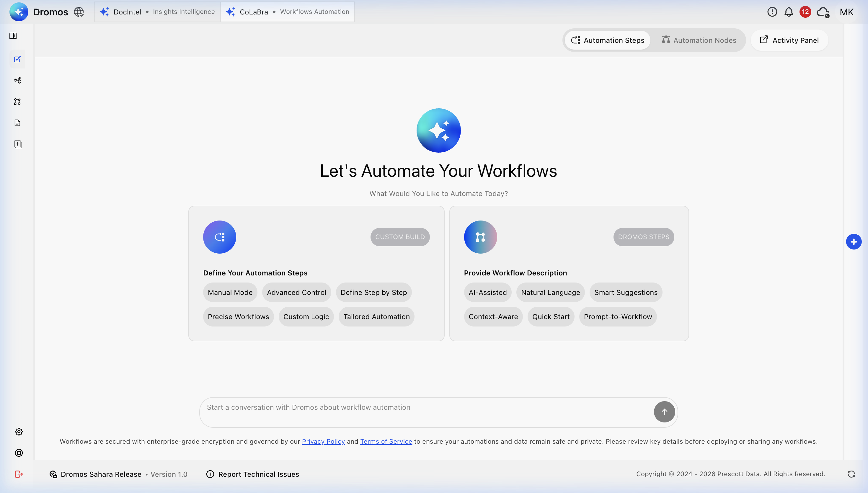Screen dimensions: 868x493
Task: Click the notification bell icon
Action: pyautogui.click(x=789, y=12)
